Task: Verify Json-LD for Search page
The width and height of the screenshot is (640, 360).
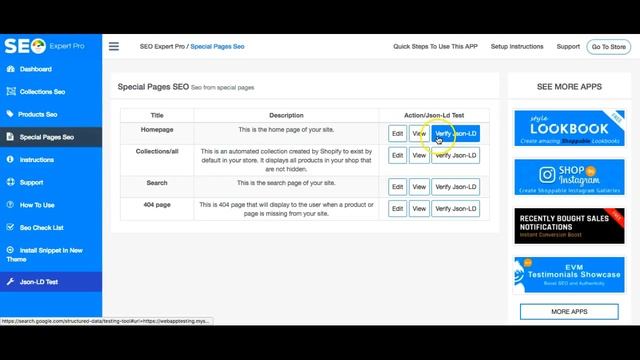Action: (456, 187)
